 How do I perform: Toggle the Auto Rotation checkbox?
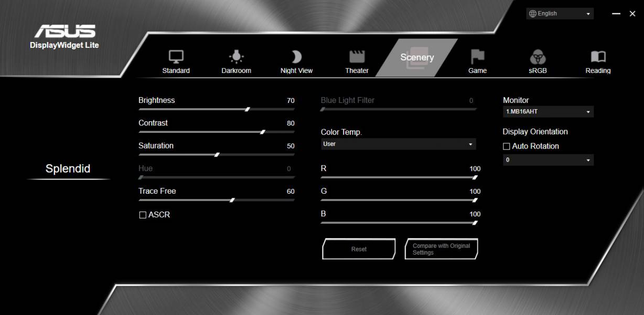[x=507, y=146]
